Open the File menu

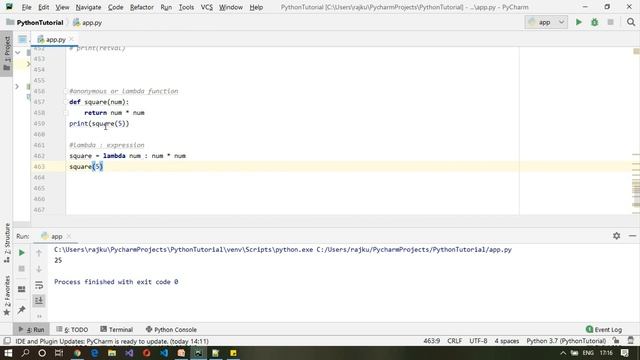pyautogui.click(x=26, y=7)
